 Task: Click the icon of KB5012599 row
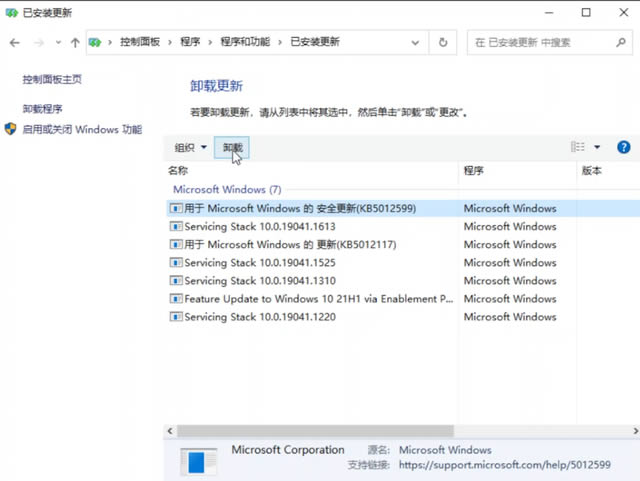point(176,208)
